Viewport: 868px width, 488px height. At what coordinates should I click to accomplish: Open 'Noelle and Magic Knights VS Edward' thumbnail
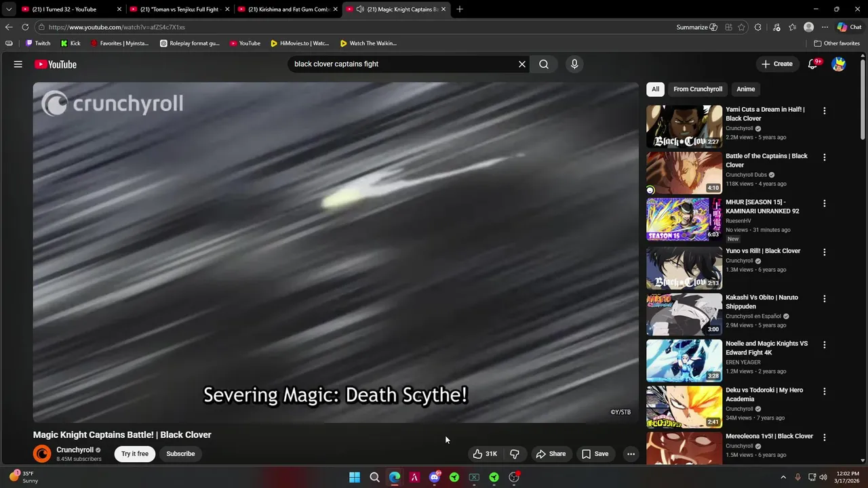pos(684,361)
